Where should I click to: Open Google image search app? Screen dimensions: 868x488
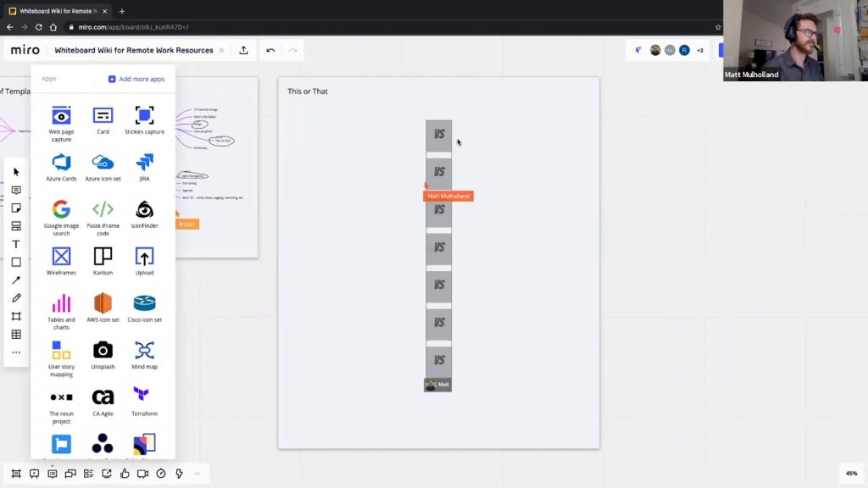point(60,210)
